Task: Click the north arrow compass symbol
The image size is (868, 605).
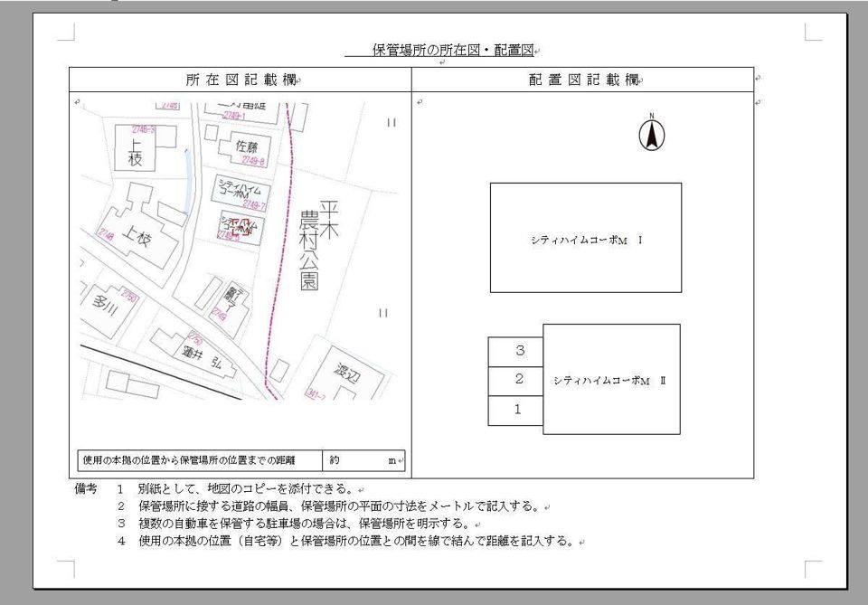Action: tap(650, 135)
